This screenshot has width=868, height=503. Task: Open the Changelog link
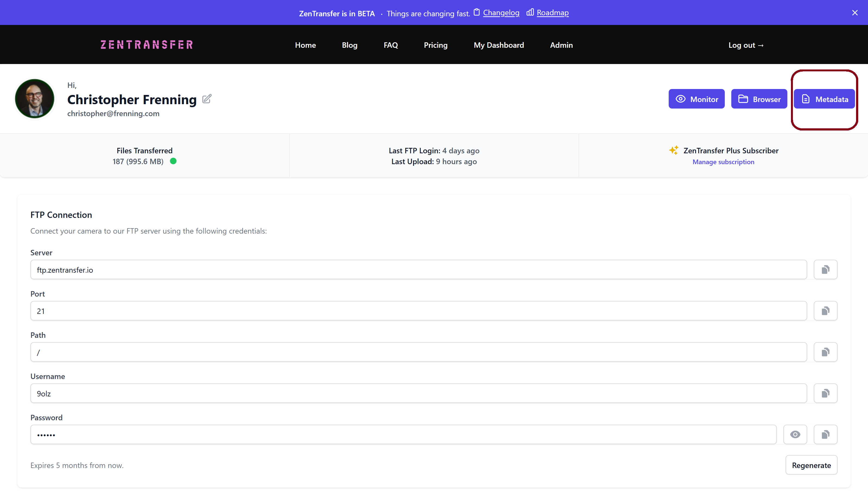tap(501, 13)
